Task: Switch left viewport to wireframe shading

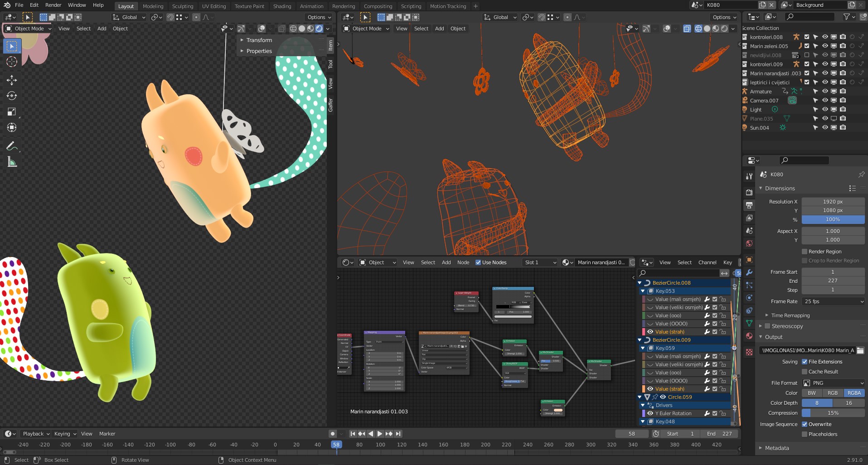Action: coord(293,29)
